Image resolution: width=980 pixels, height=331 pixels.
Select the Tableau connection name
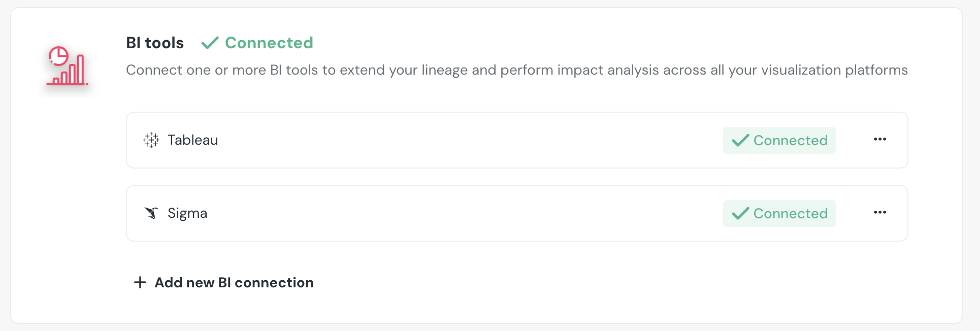coord(193,140)
